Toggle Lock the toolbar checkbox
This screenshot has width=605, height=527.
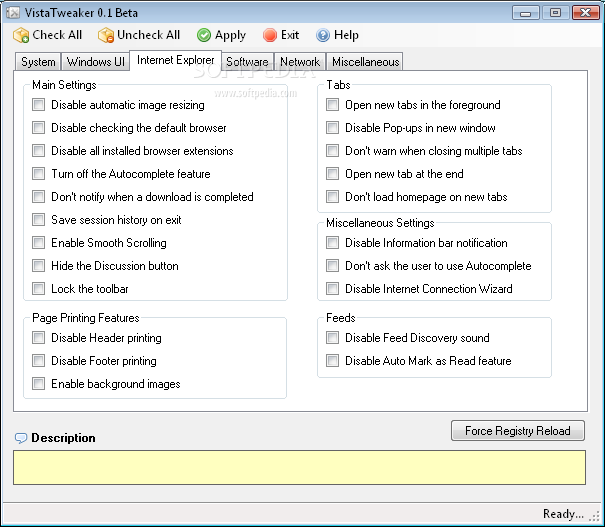(38, 289)
